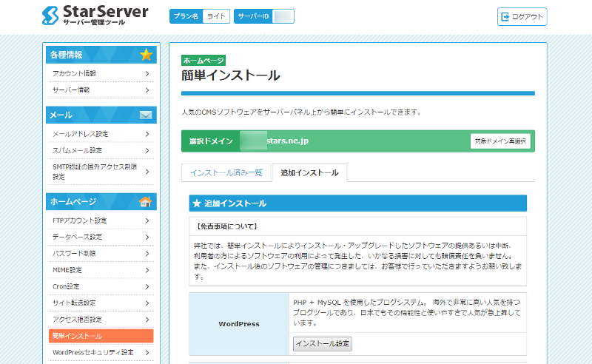Click chevron on MIME設定 row
Screen dimensions: 592x364
(x=147, y=270)
